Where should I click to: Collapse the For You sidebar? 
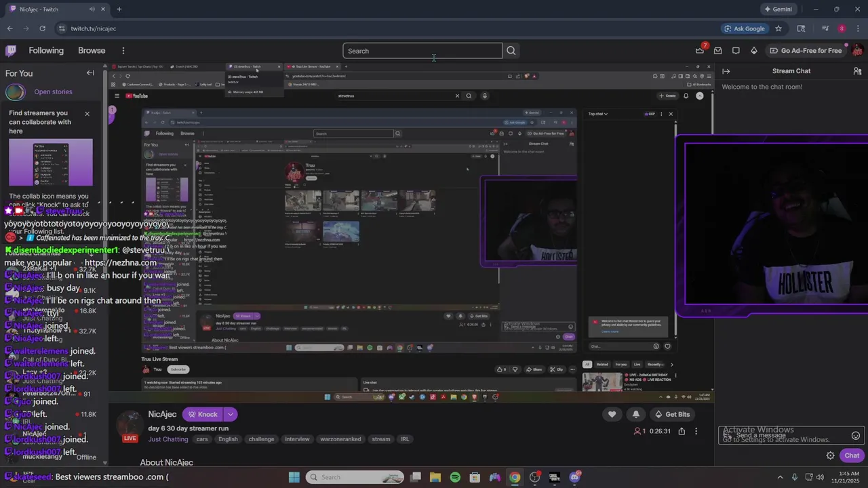[90, 73]
